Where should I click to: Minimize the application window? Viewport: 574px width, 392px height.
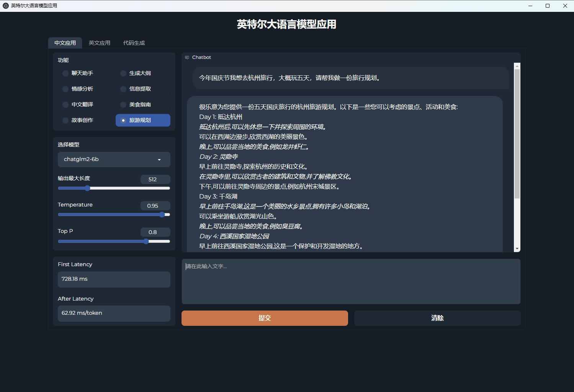click(530, 6)
